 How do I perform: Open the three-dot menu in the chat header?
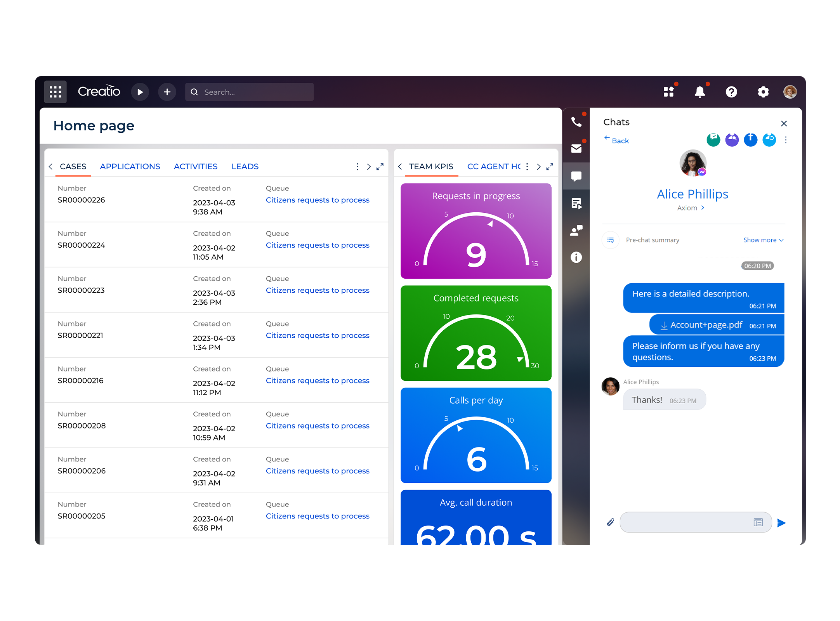point(786,140)
